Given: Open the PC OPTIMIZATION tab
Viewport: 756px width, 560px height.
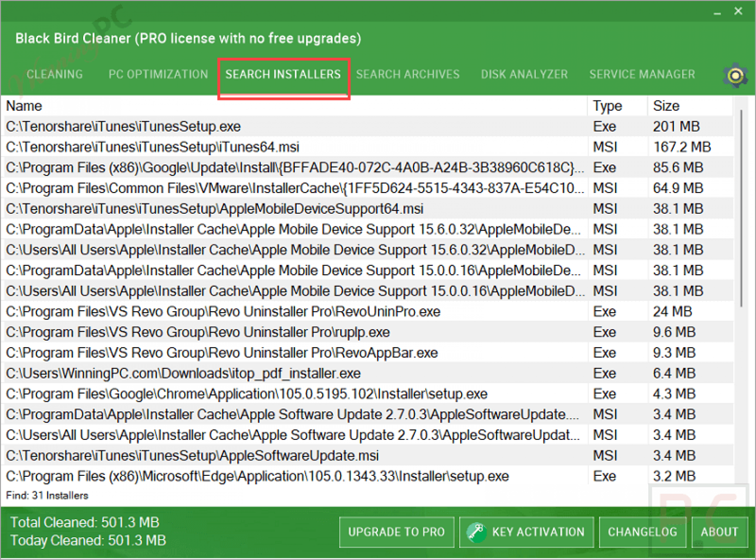Looking at the screenshot, I should click(x=158, y=74).
